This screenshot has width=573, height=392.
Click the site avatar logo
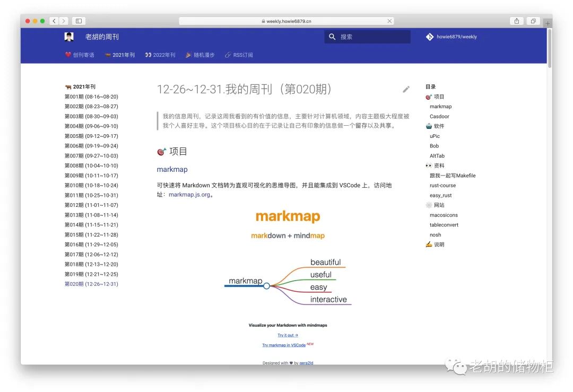pos(69,37)
